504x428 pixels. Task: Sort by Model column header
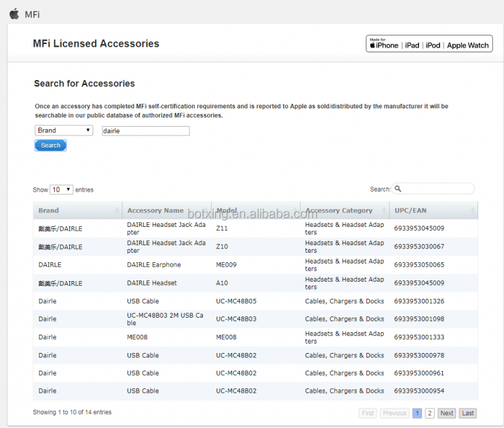(x=227, y=211)
